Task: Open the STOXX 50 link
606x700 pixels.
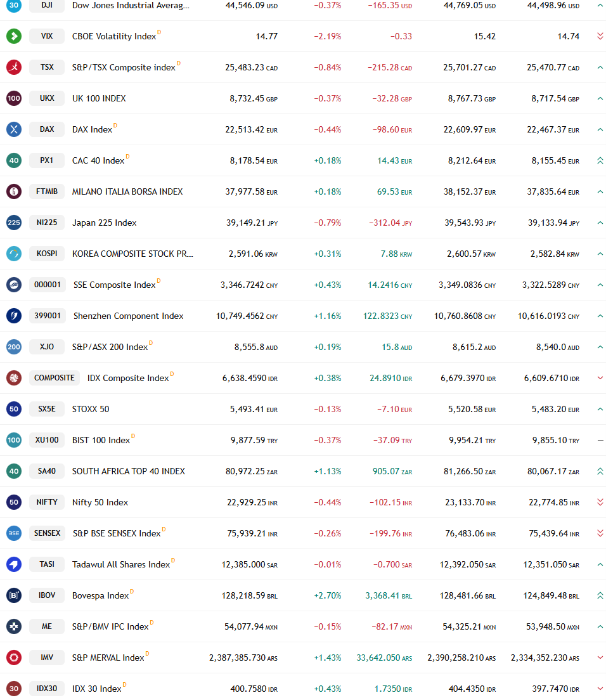Action: pos(91,409)
